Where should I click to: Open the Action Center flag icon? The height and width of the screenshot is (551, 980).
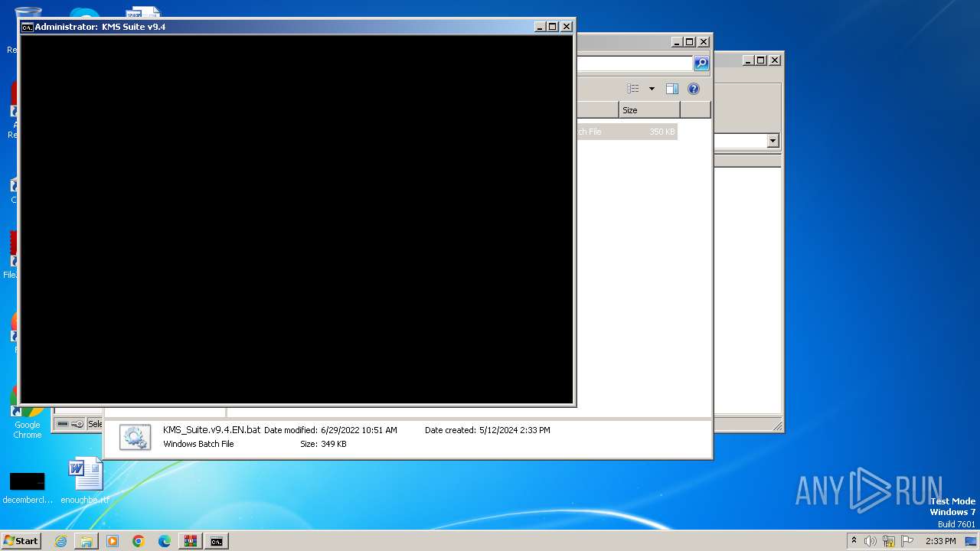click(x=907, y=541)
